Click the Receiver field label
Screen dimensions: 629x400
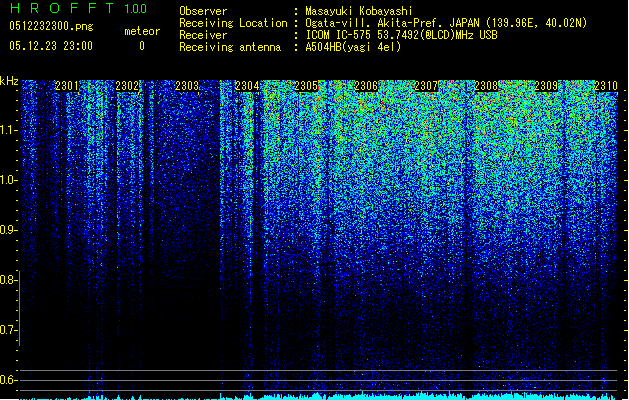click(203, 35)
